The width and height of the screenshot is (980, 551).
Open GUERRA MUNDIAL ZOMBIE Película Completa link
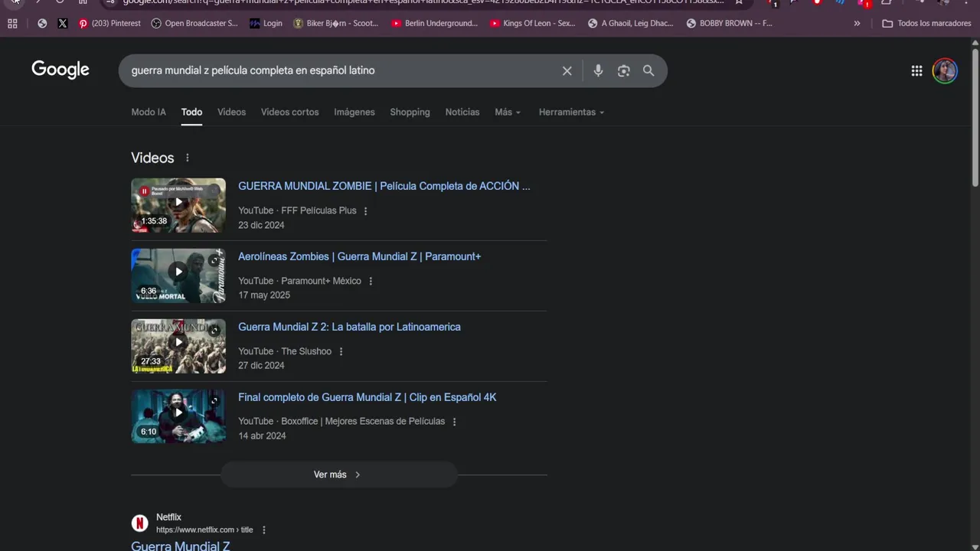tap(384, 186)
